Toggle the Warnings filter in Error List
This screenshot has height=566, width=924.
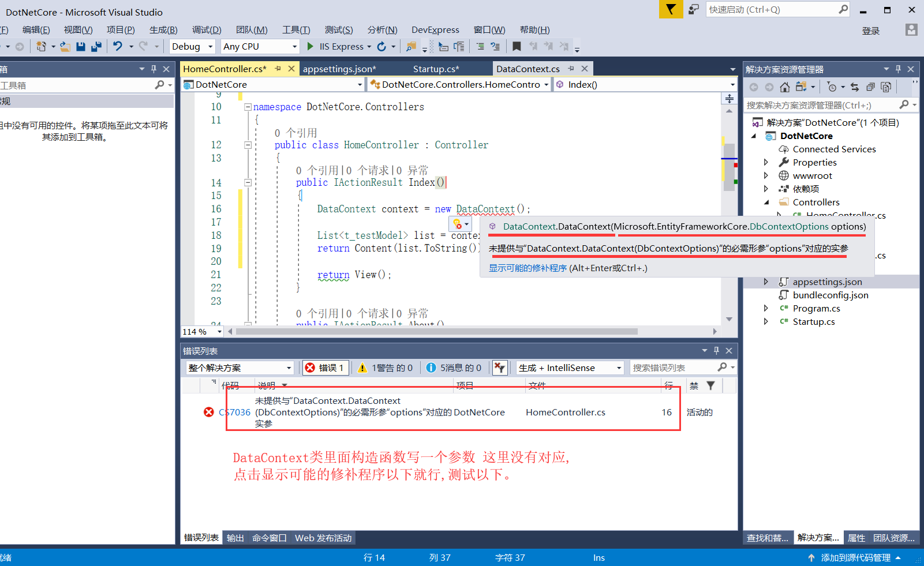tap(386, 368)
